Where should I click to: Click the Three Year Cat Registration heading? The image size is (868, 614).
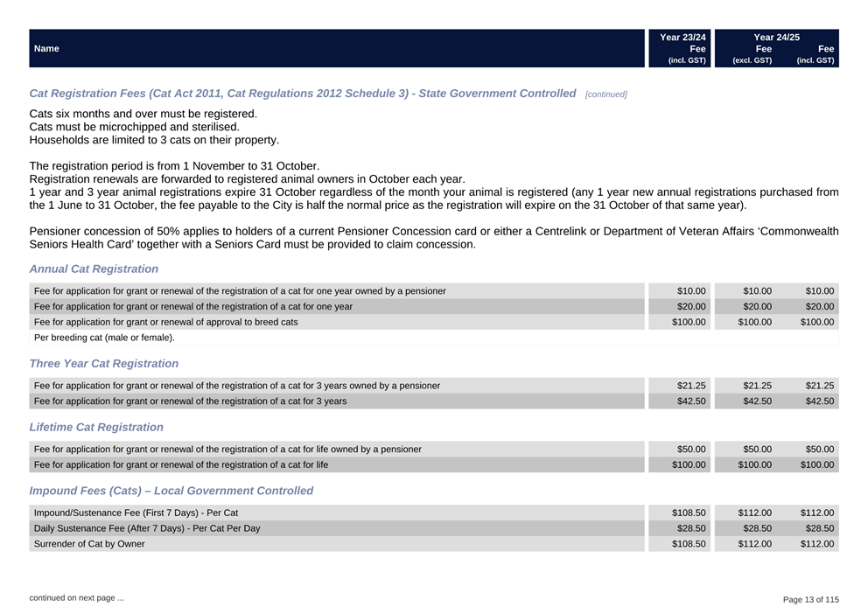[x=103, y=363]
